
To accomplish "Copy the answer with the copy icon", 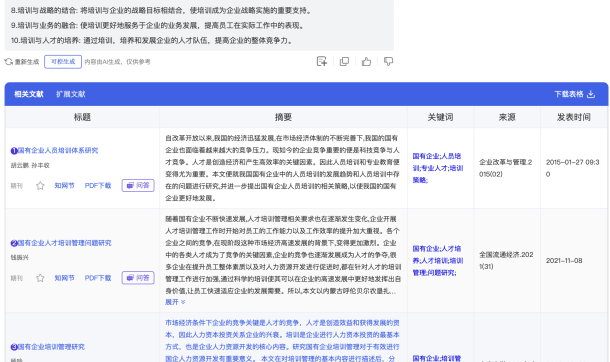I will tap(344, 61).
